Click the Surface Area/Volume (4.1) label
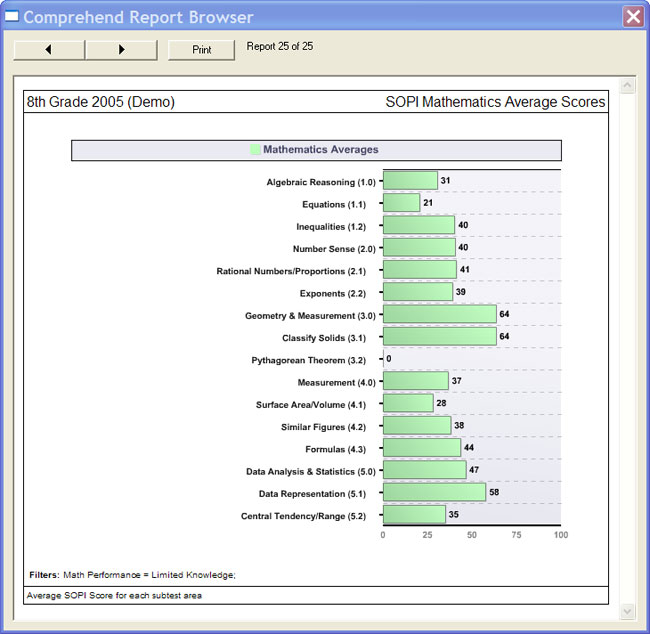The height and width of the screenshot is (634, 650). click(310, 405)
